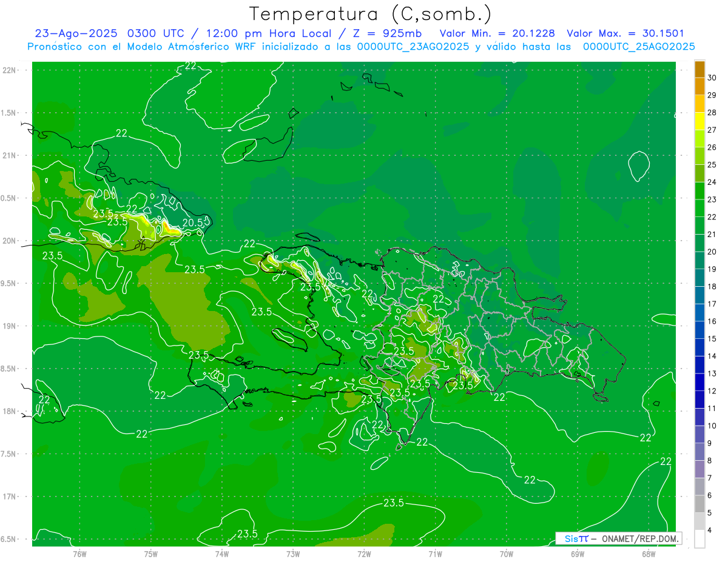Click the "12:00 pm Hora Local" text
Screen dimensions: 728x562
coord(269,33)
